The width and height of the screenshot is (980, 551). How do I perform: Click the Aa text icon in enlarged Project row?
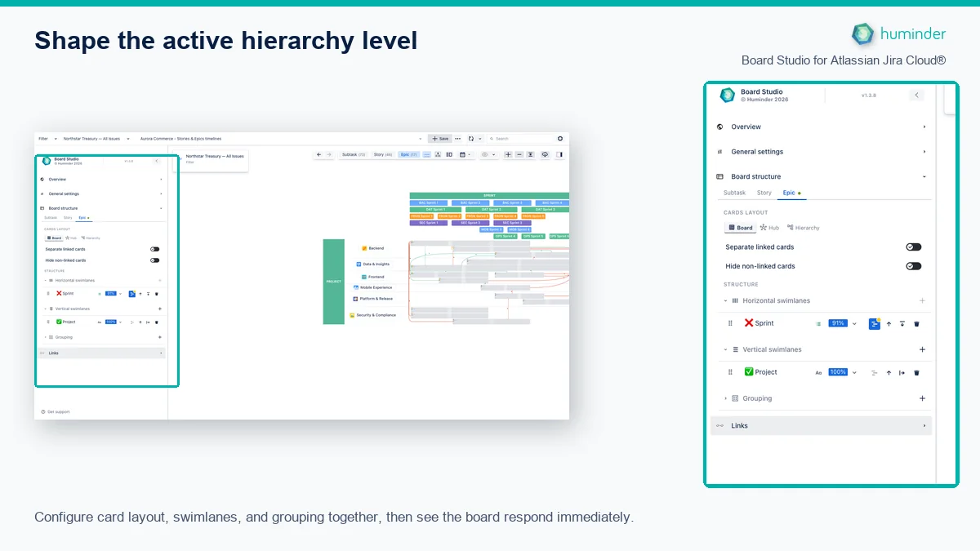pos(818,373)
